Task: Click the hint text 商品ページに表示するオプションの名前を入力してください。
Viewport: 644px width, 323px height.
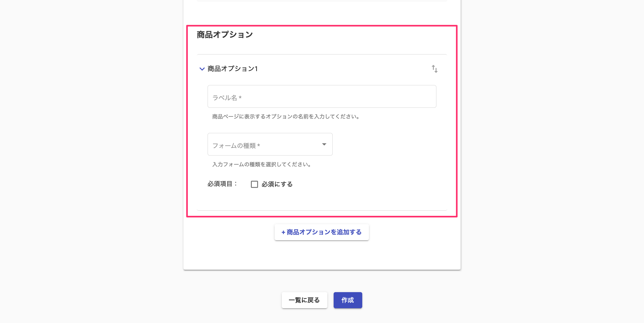Action: coord(286,117)
